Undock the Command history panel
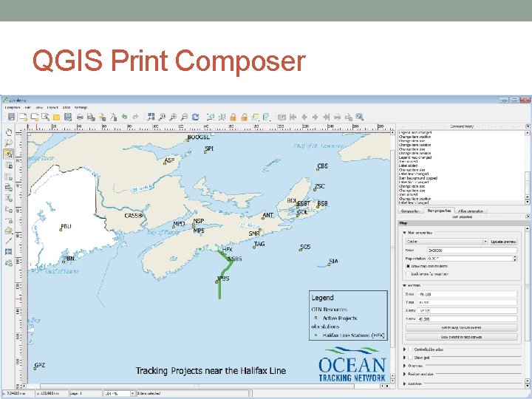This screenshot has height=399, width=532. click(528, 126)
